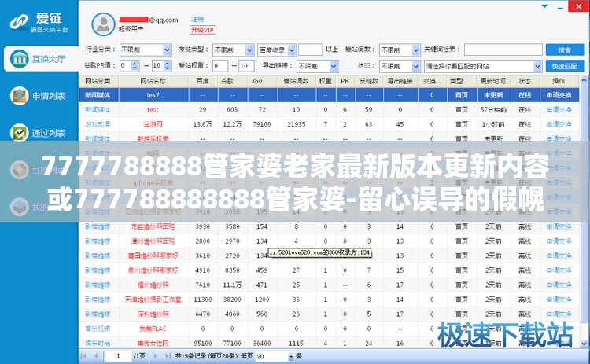This screenshot has height=364, width=590.
Task: Go to the first page icon
Action: coord(83,355)
